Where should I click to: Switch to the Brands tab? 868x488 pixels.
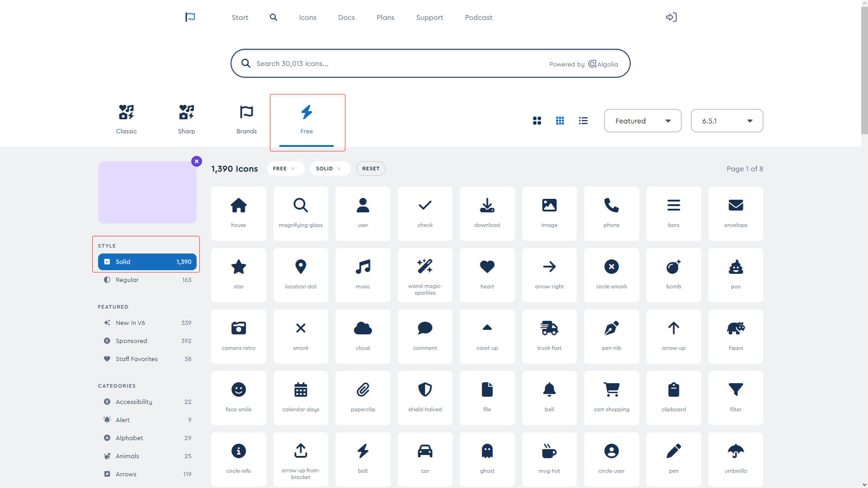[x=246, y=120]
